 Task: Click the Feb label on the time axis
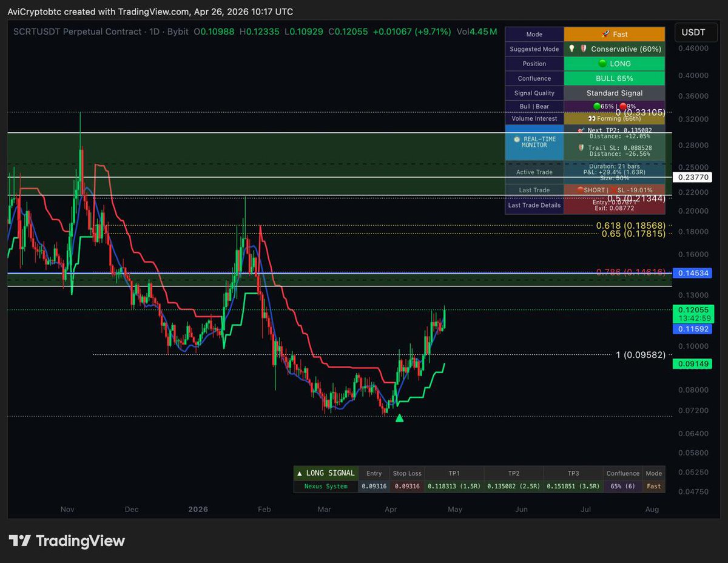pos(263,510)
